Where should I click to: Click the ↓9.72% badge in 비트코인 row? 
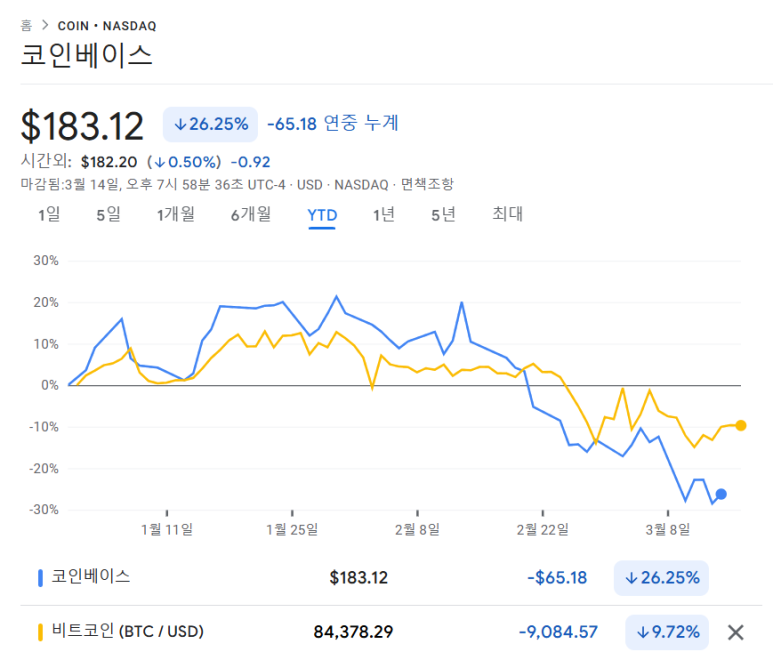coord(667,632)
